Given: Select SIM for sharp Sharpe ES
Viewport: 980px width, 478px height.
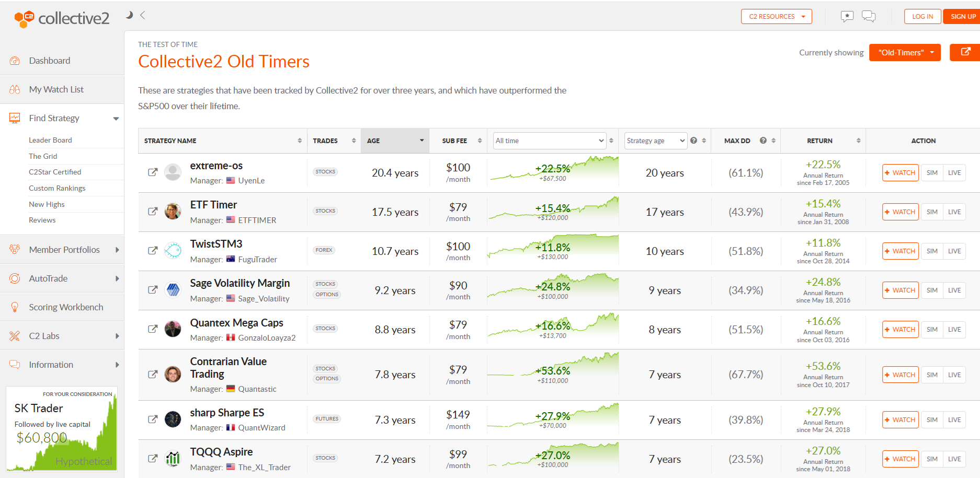Looking at the screenshot, I should [x=932, y=419].
